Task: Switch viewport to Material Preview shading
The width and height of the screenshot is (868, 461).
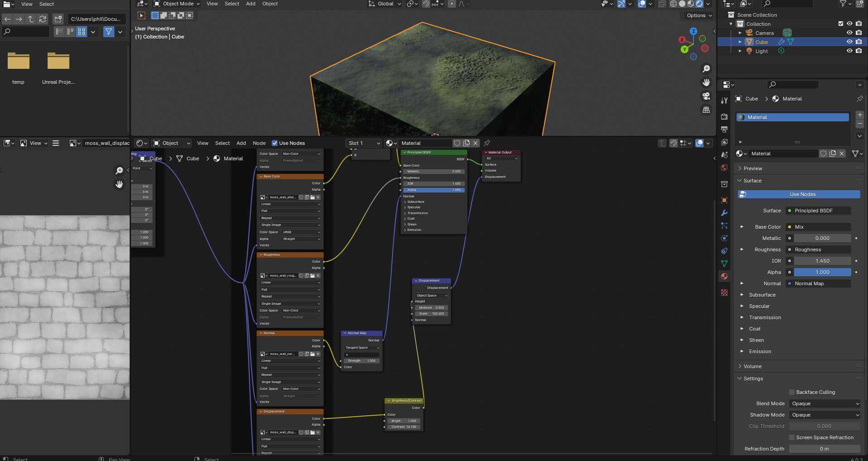Action: (x=690, y=4)
